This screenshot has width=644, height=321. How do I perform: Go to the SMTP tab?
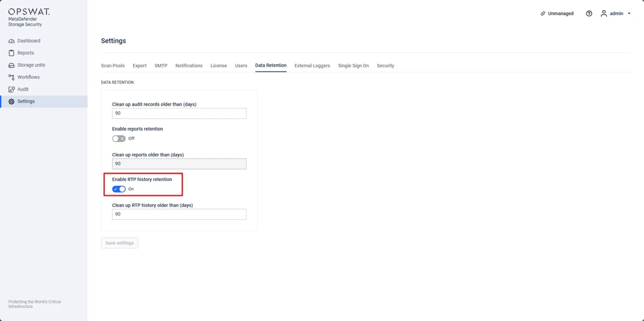161,66
